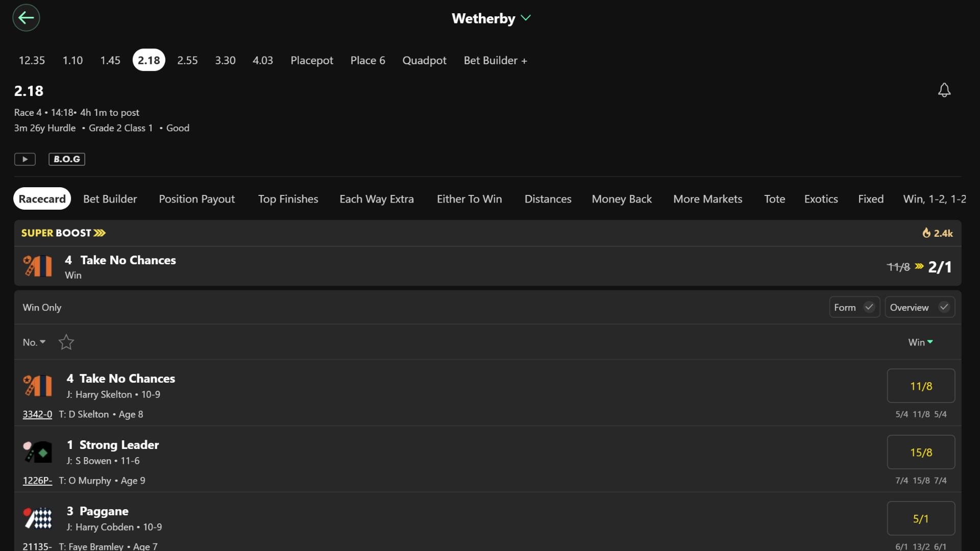The image size is (980, 551).
Task: Add boosted 2/1 Take No Chances bet
Action: coord(940,266)
